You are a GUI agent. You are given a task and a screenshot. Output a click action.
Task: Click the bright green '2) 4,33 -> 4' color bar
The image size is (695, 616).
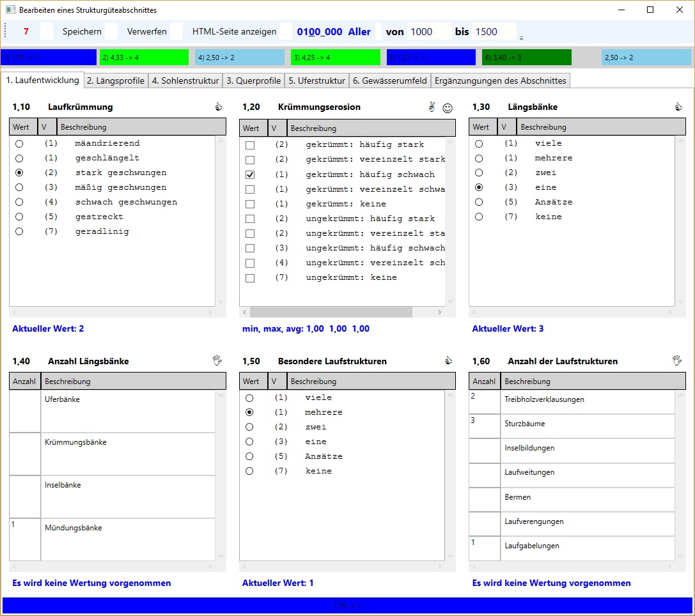tap(144, 58)
